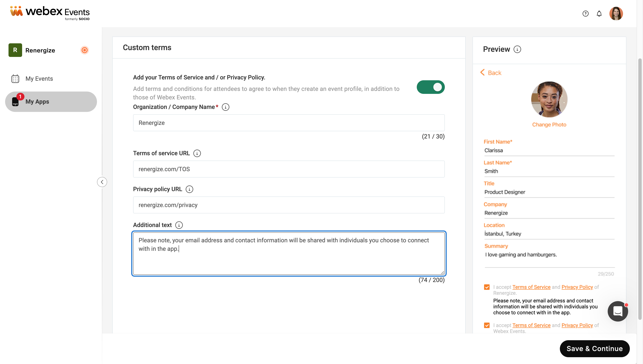Open the chat support bubble

pos(618,311)
